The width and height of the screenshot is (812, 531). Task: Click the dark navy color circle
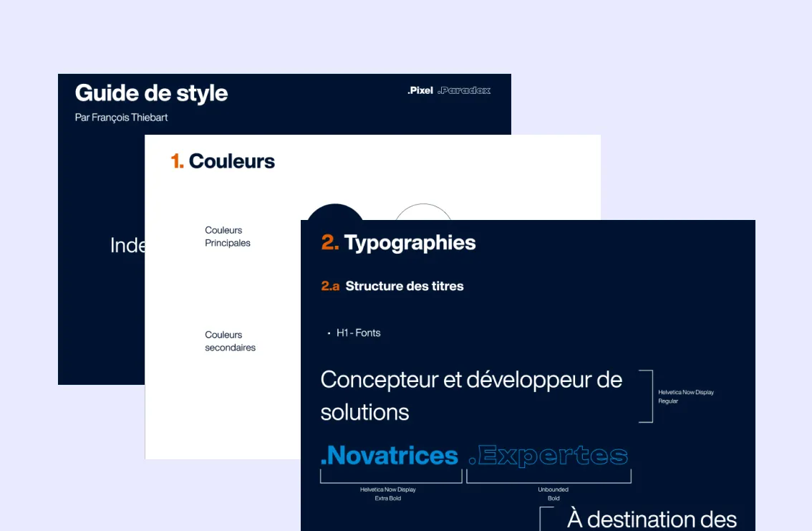click(x=335, y=213)
